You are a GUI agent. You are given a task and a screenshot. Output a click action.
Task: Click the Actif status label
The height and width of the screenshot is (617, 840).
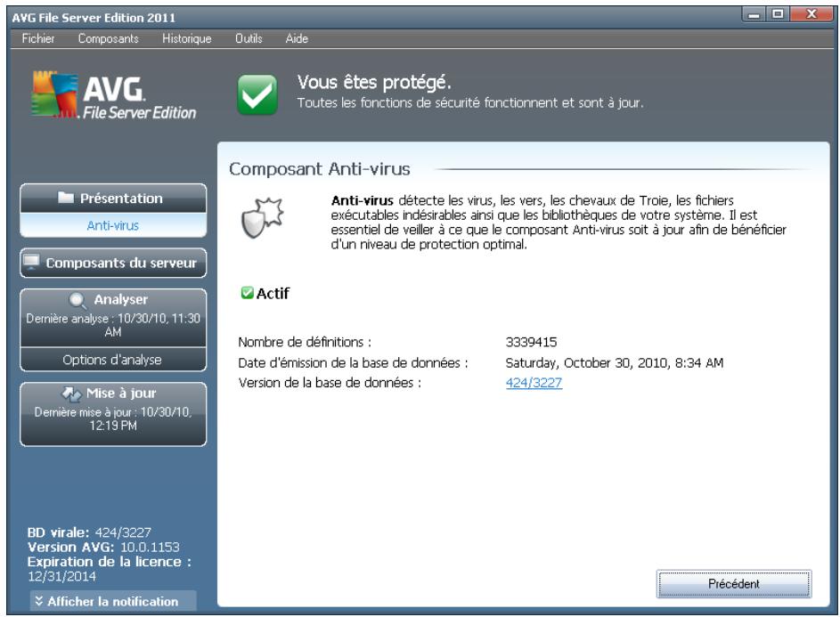click(273, 293)
